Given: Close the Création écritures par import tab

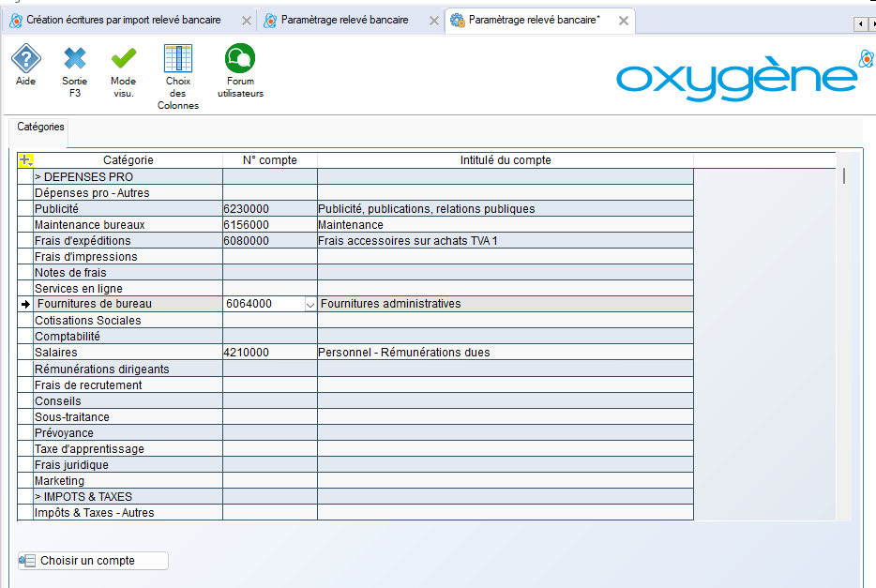Looking at the screenshot, I should point(247,21).
